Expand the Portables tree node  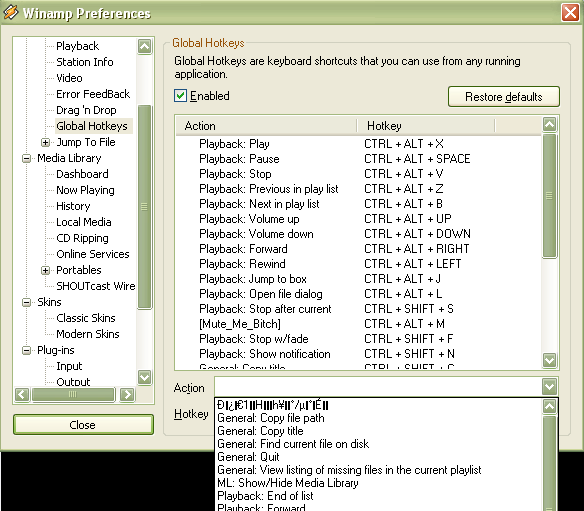(45, 270)
